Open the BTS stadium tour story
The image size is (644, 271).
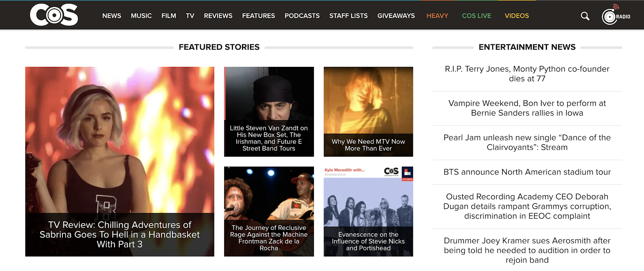526,172
